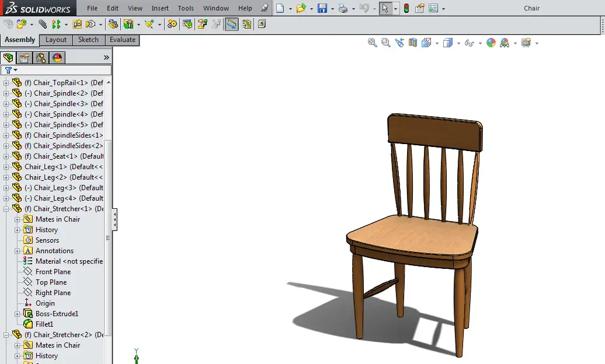Open the Assembly Features tool
This screenshot has height=364, width=605.
[128, 24]
